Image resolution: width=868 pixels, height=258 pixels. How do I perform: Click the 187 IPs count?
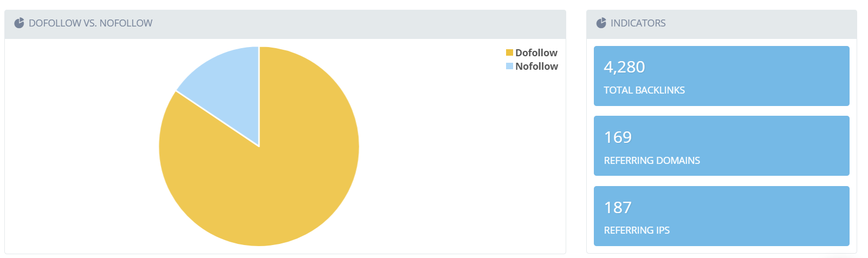(618, 208)
